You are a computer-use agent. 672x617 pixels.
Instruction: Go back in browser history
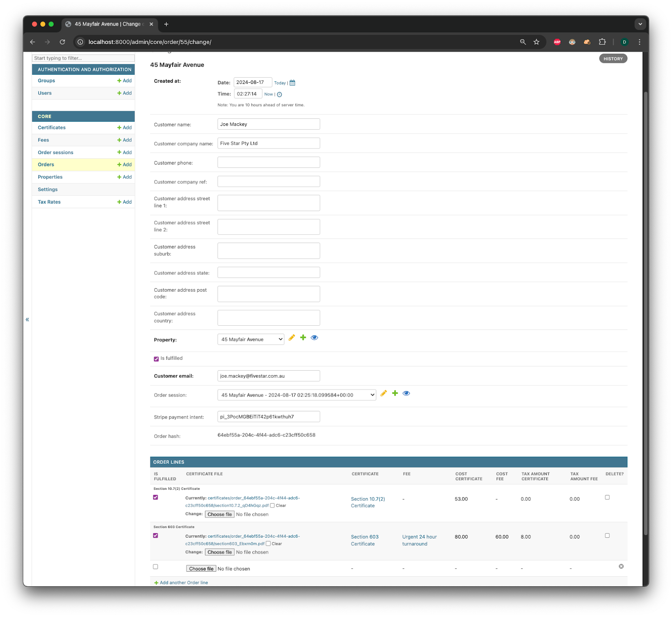point(32,42)
